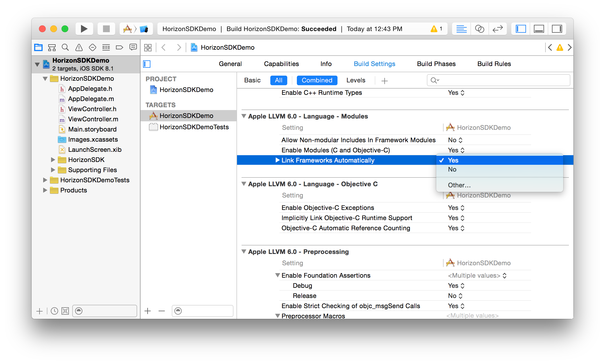Collapse the HorizonSDKDemo project root
Viewport: 605px width, 364px height.
click(37, 64)
